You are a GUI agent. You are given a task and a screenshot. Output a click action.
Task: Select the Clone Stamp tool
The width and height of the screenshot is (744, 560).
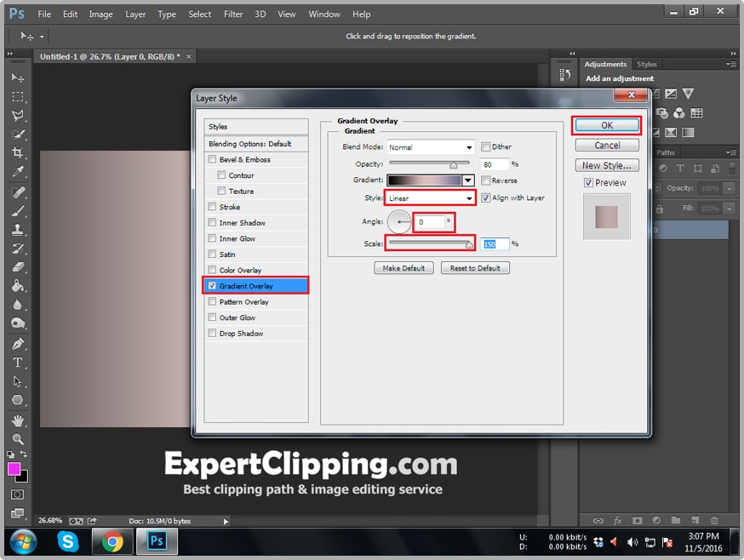point(18,230)
